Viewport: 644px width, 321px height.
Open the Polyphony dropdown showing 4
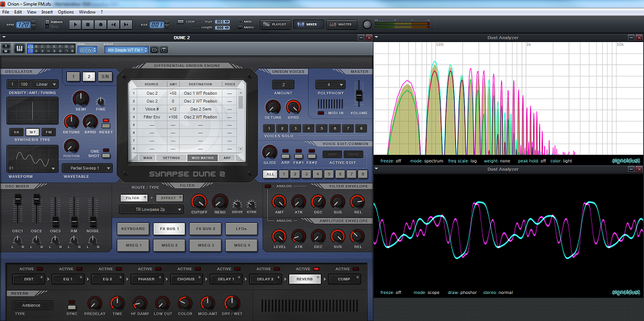(330, 84)
